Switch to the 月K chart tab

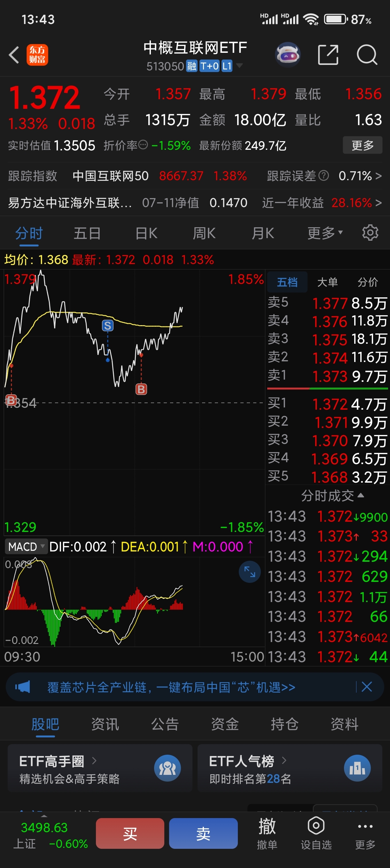click(x=263, y=233)
